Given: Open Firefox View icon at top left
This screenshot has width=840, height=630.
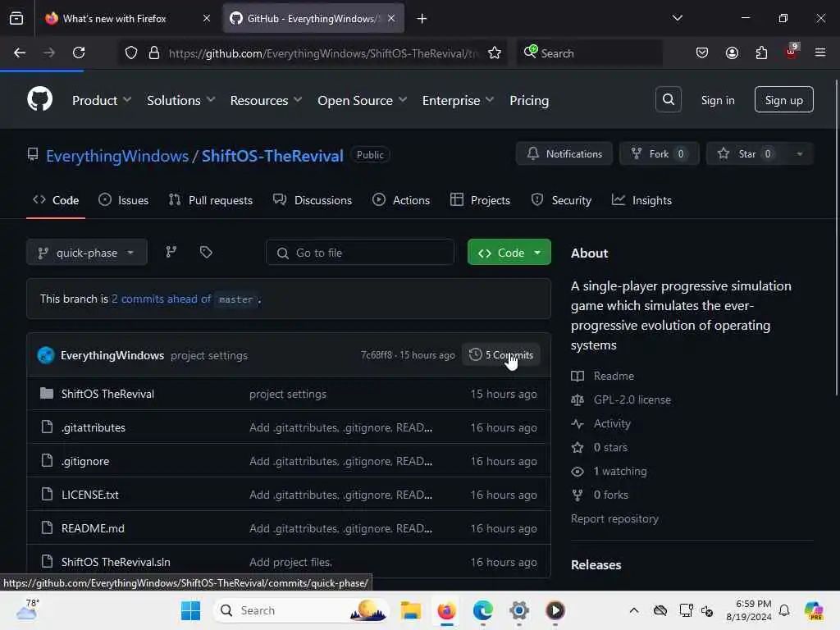Looking at the screenshot, I should 16,19.
